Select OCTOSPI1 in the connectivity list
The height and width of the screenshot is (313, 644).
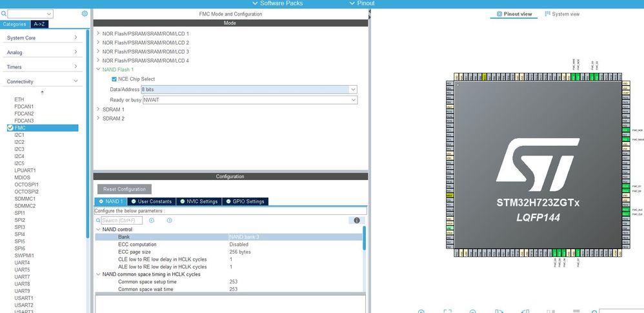(26, 185)
